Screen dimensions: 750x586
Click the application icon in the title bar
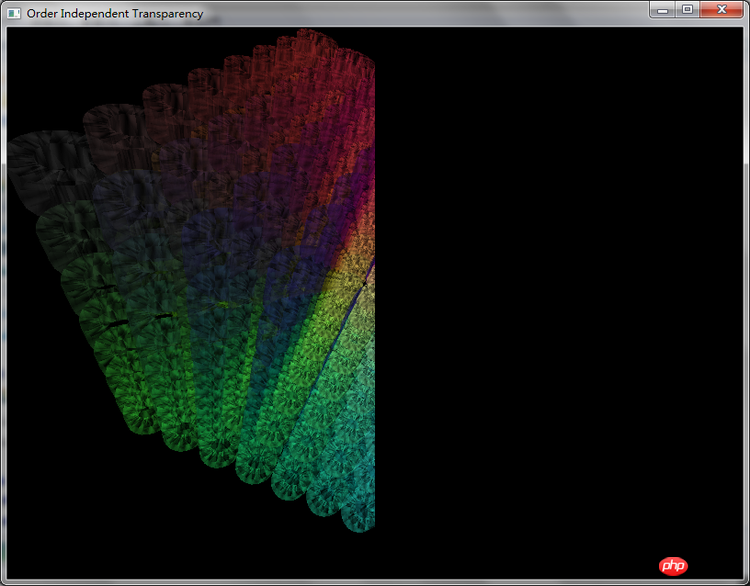[14, 13]
